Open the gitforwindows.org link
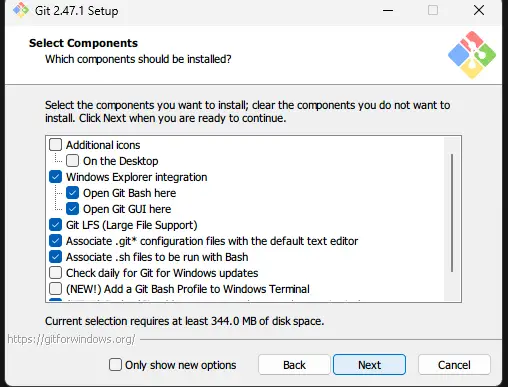The image size is (508, 387). (x=71, y=339)
